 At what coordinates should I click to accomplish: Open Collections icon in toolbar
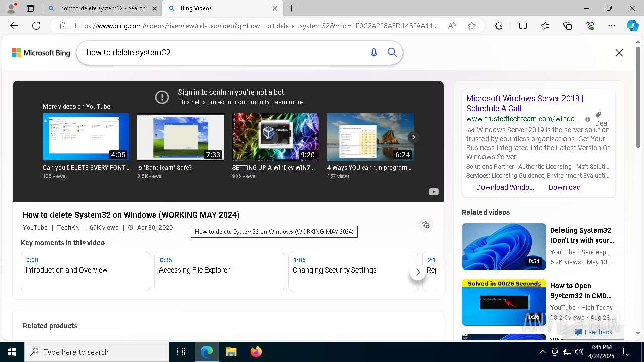click(568, 26)
